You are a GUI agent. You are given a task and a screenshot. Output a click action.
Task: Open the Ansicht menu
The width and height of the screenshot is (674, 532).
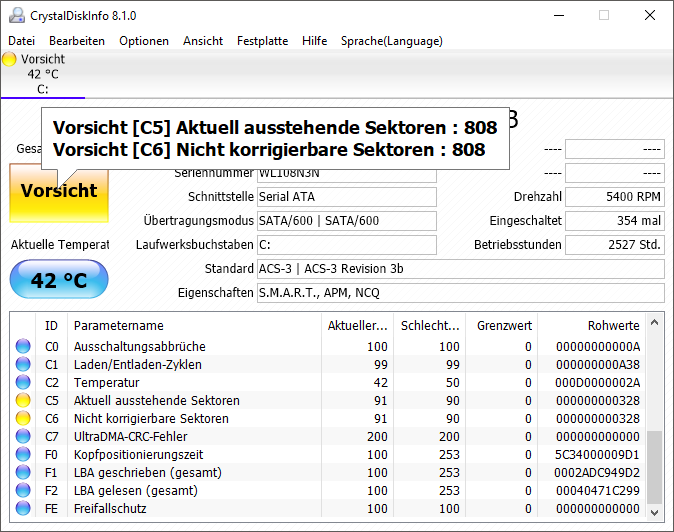click(203, 41)
